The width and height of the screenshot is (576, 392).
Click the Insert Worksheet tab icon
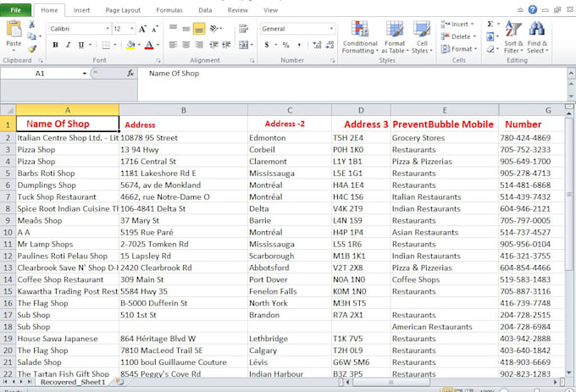coord(119,382)
